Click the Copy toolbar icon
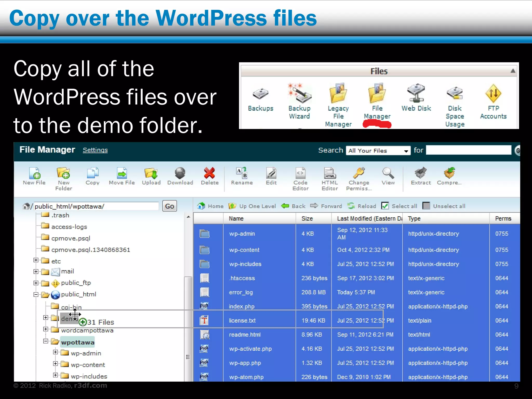Image resolution: width=532 pixels, height=399 pixels. tap(93, 176)
